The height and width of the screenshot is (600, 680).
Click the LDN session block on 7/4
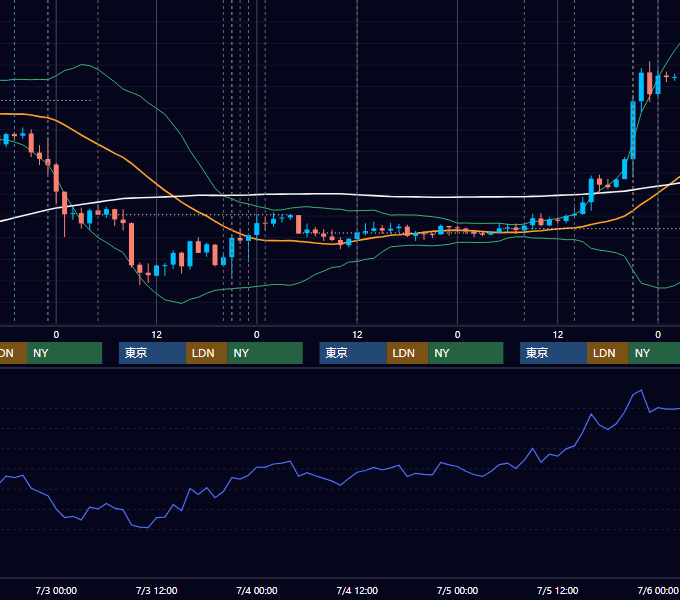pyautogui.click(x=407, y=353)
